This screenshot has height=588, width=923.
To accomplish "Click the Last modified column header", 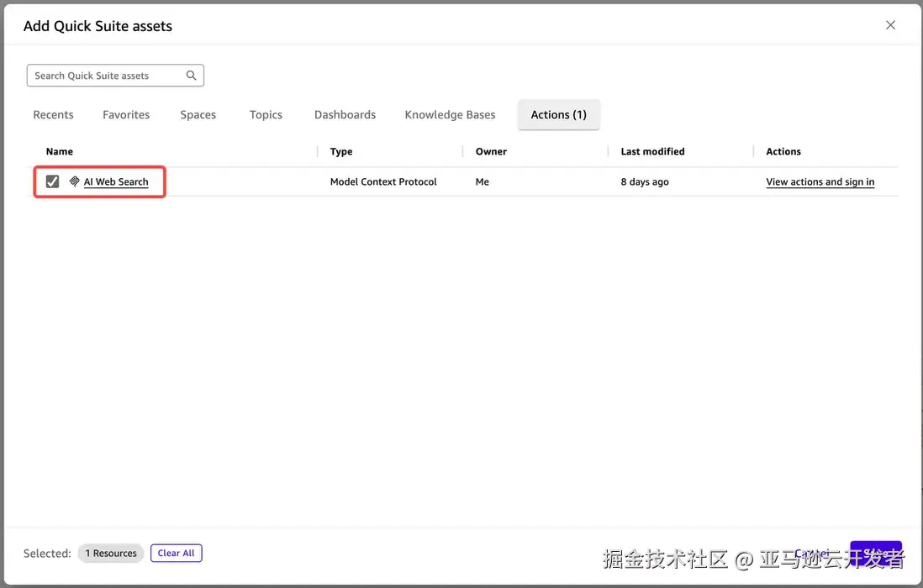I will (x=651, y=151).
